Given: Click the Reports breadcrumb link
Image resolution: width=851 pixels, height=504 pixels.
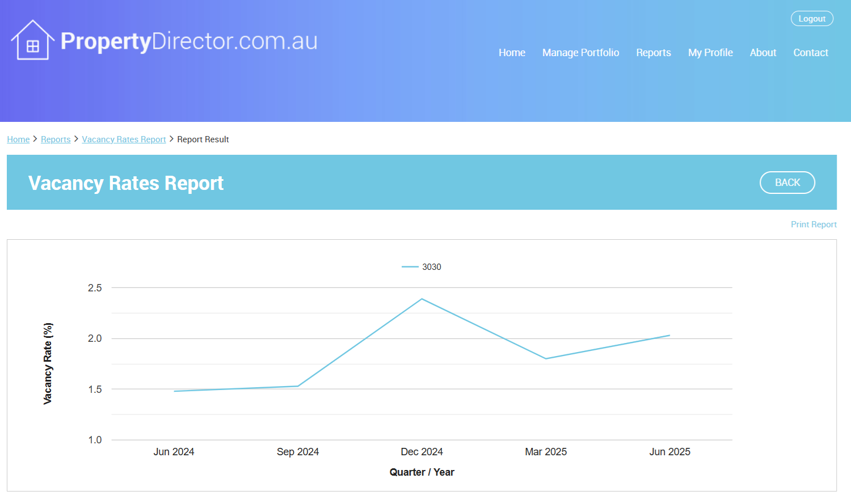Looking at the screenshot, I should 56,139.
